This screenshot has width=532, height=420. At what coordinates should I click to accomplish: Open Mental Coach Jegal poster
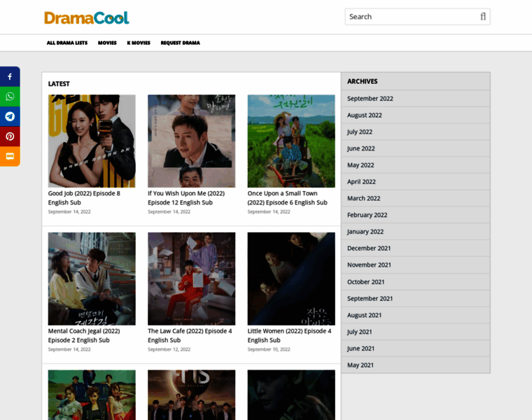pos(92,279)
